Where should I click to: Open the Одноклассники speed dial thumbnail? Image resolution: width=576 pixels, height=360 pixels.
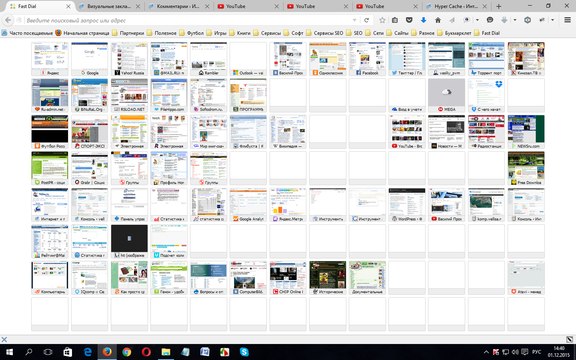(x=327, y=59)
